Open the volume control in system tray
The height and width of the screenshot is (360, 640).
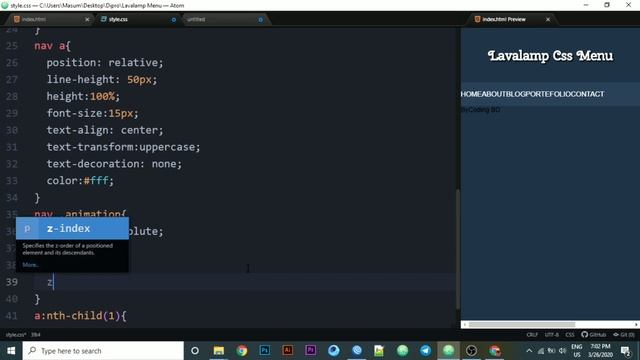[x=562, y=351]
